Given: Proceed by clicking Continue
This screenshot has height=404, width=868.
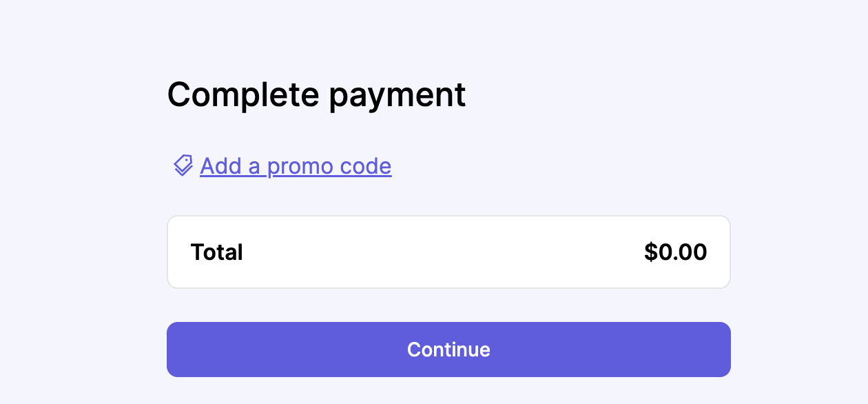Looking at the screenshot, I should tap(448, 350).
